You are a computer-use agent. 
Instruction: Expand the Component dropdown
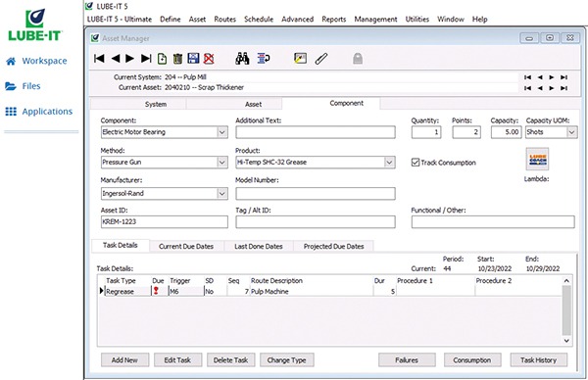[222, 132]
